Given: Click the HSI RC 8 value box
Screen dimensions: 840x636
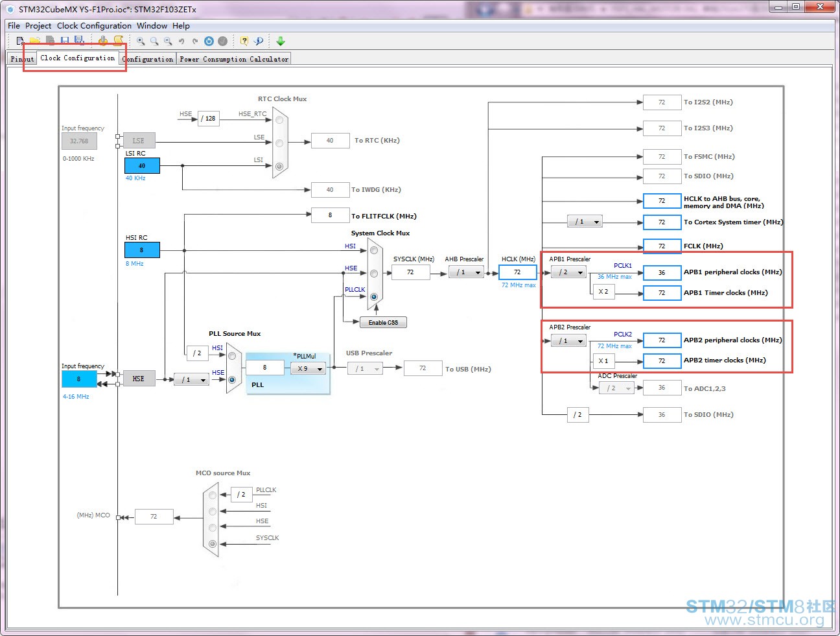Looking at the screenshot, I should pos(142,250).
